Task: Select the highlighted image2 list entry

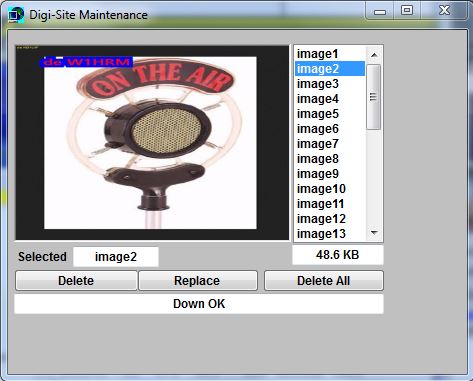Action: point(330,69)
